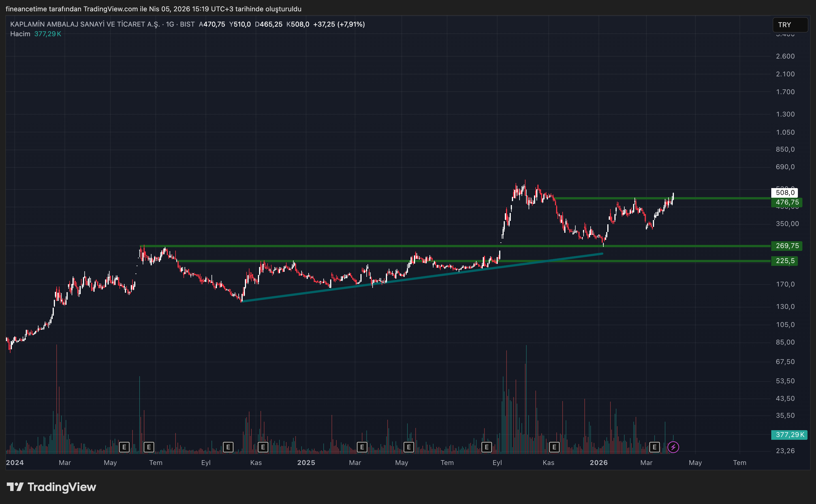This screenshot has height=504, width=816.
Task: Click the earnings E marker near May 2025
Action: click(x=409, y=447)
